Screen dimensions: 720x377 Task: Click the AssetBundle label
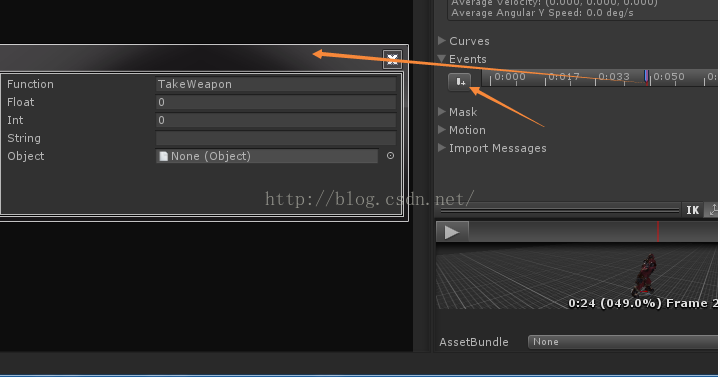pos(474,342)
